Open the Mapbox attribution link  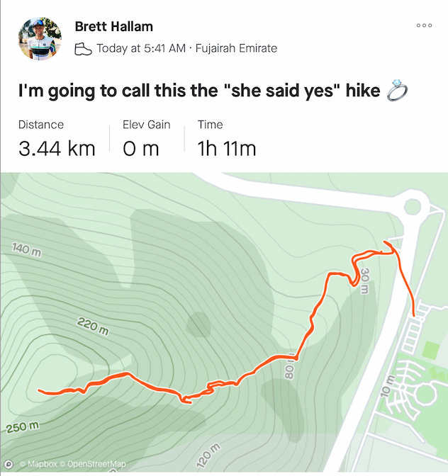tap(38, 464)
